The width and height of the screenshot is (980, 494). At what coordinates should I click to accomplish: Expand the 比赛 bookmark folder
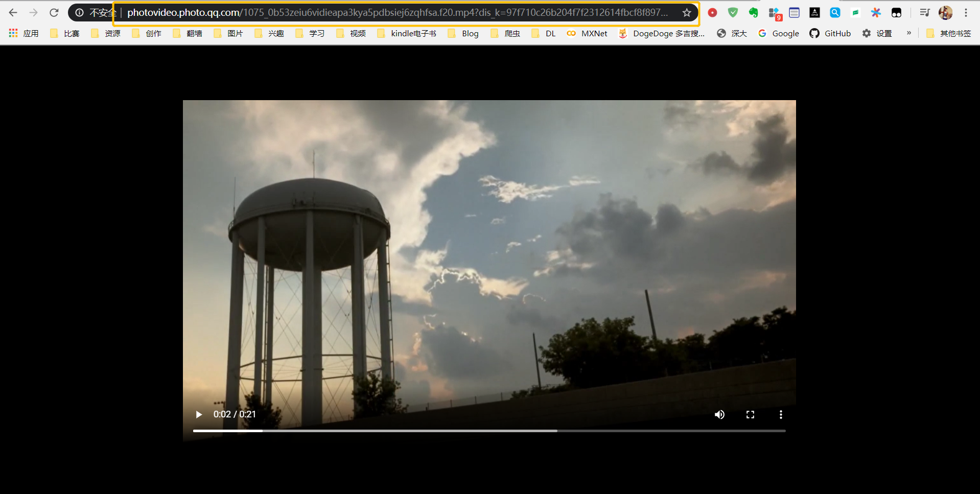(x=64, y=33)
